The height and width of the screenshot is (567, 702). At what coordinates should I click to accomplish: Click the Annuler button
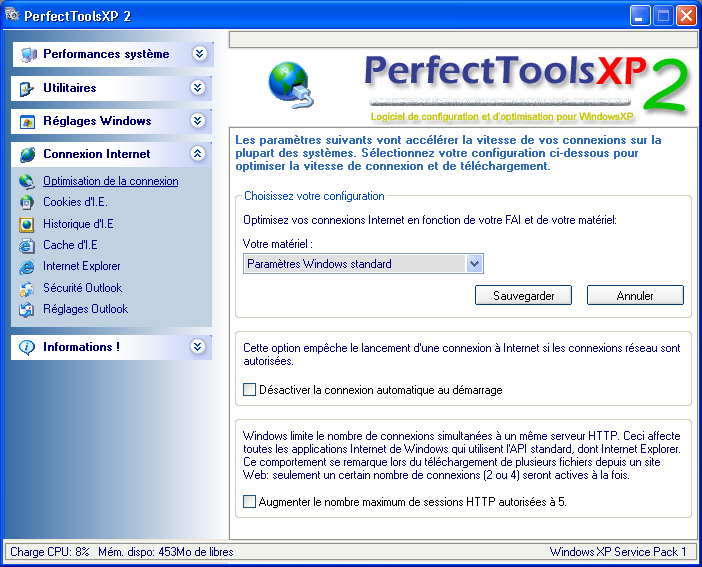pyautogui.click(x=635, y=296)
